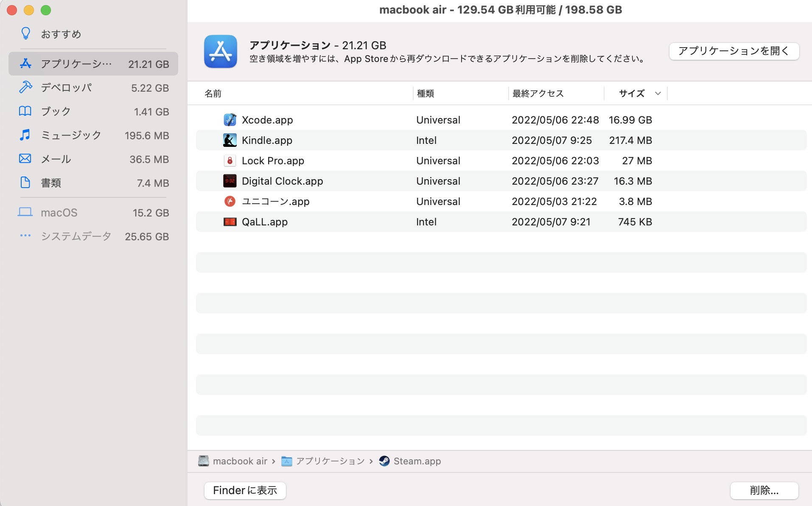Select ブック category in the sidebar
This screenshot has width=812, height=506.
coord(93,111)
